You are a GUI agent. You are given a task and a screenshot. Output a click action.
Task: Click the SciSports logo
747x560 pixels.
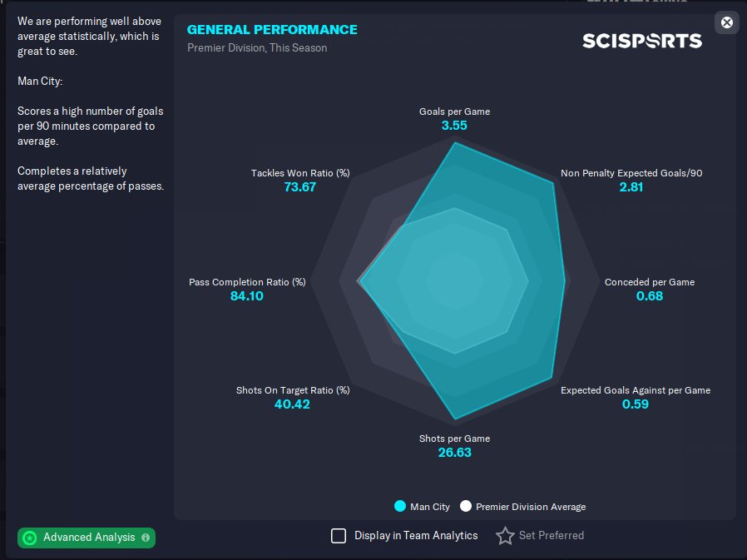point(642,41)
